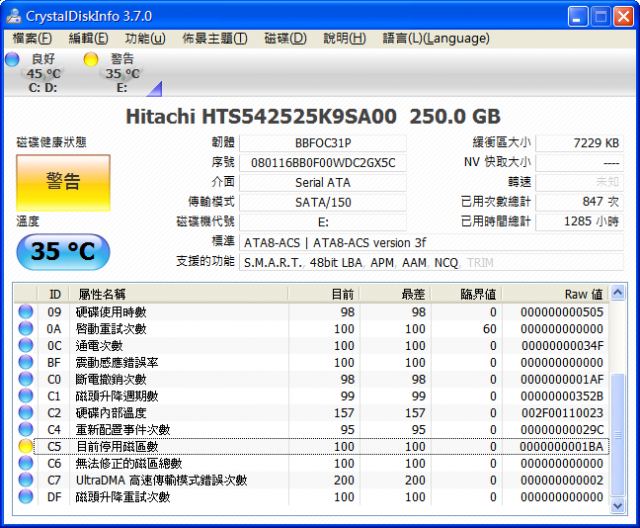The height and width of the screenshot is (528, 640).
Task: Select the 無法修正的磁區總數 attribute row
Action: (311, 463)
